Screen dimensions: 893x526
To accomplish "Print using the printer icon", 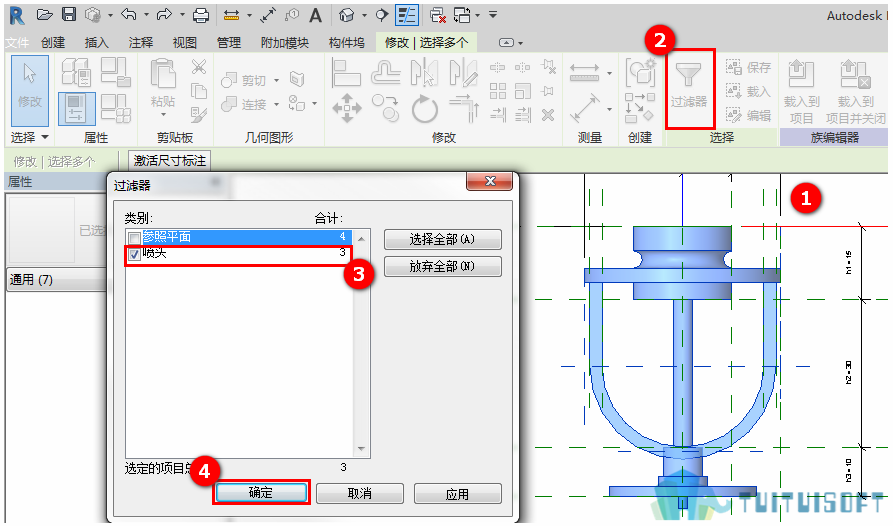I will coord(200,15).
